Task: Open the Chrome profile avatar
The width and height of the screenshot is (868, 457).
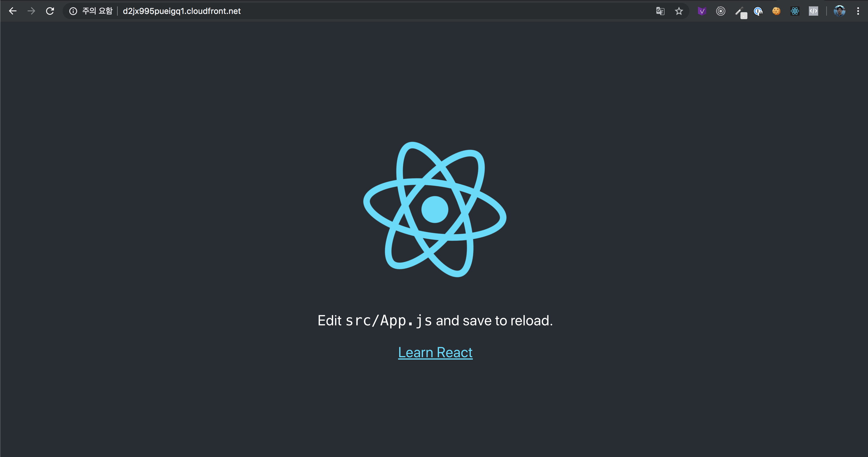Action: pyautogui.click(x=839, y=11)
